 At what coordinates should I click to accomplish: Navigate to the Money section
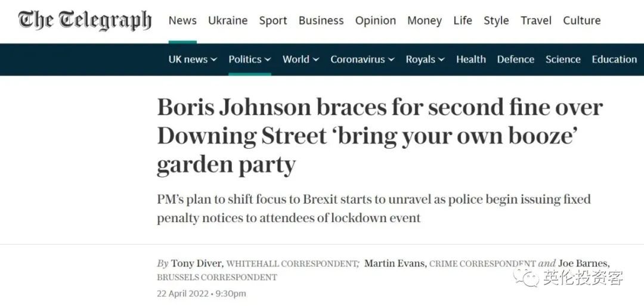(425, 21)
